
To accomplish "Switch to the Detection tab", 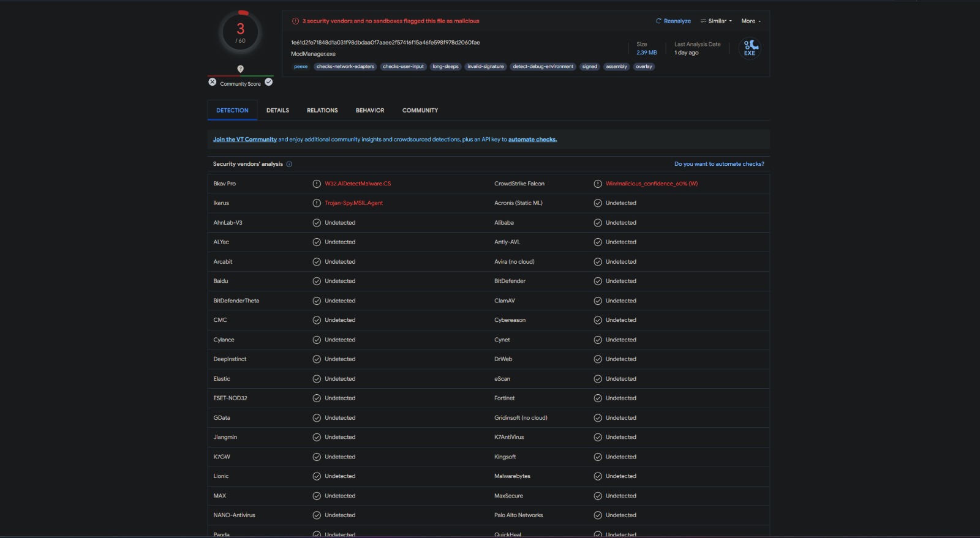I will click(232, 110).
